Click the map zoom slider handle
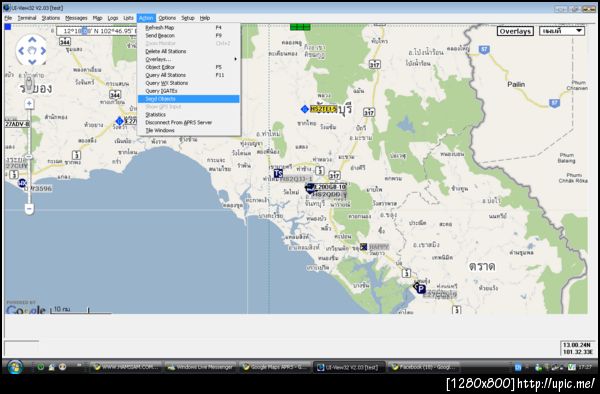This screenshot has height=394, width=600. (x=29, y=157)
